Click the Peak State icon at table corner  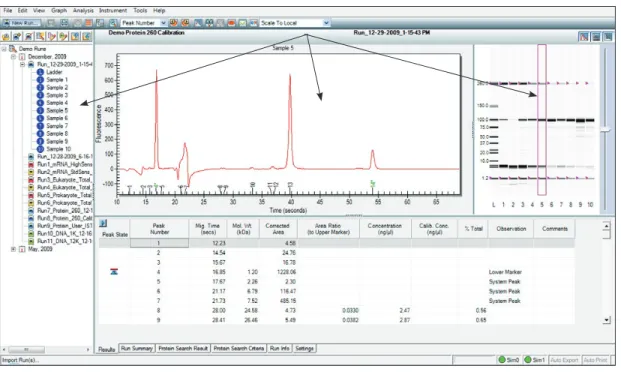pyautogui.click(x=103, y=223)
